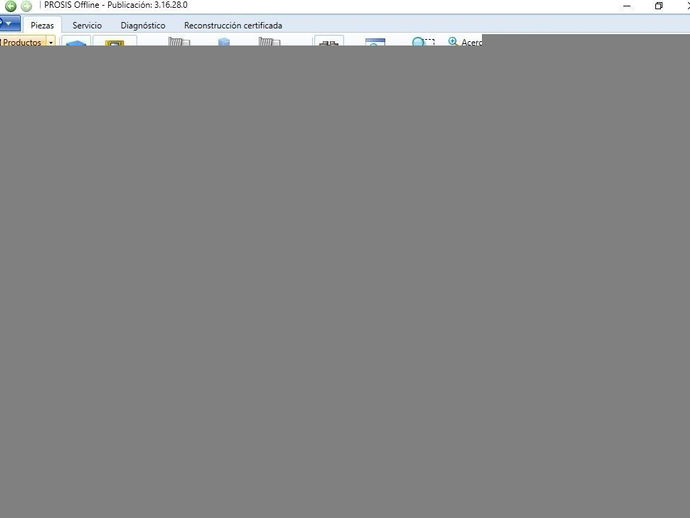Open the blue application menu button

10,23
